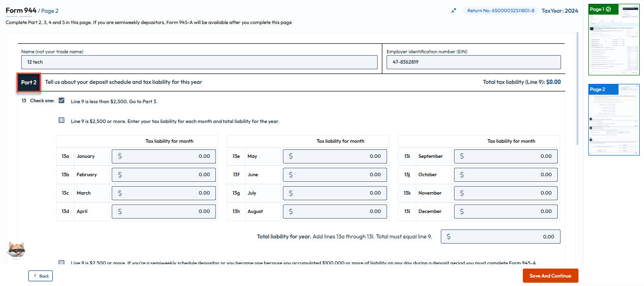
Task: Click the 13g July liability field
Action: pyautogui.click(x=335, y=193)
